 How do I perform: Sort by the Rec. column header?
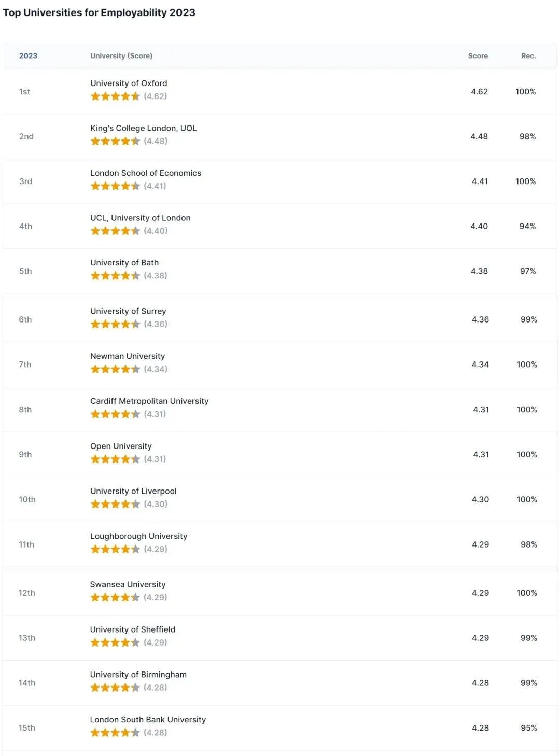(x=528, y=56)
